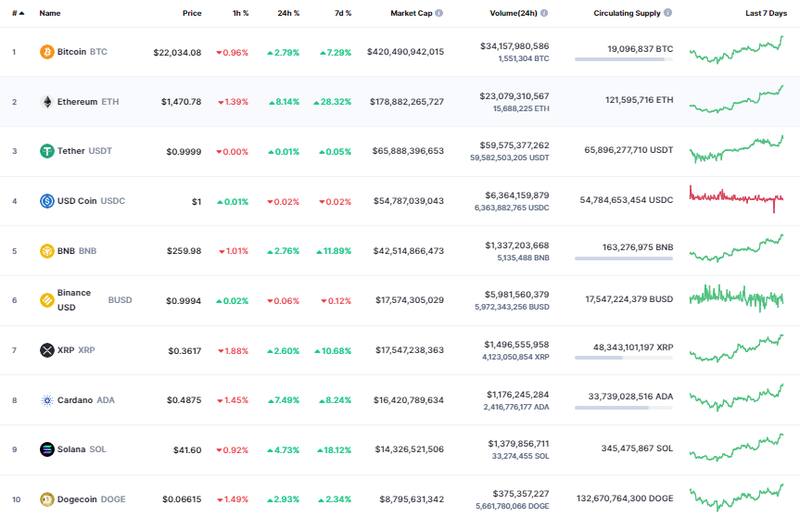Open USD Coin's red 7-day sparkline chart
Screen dimensions: 800x518
[737, 198]
